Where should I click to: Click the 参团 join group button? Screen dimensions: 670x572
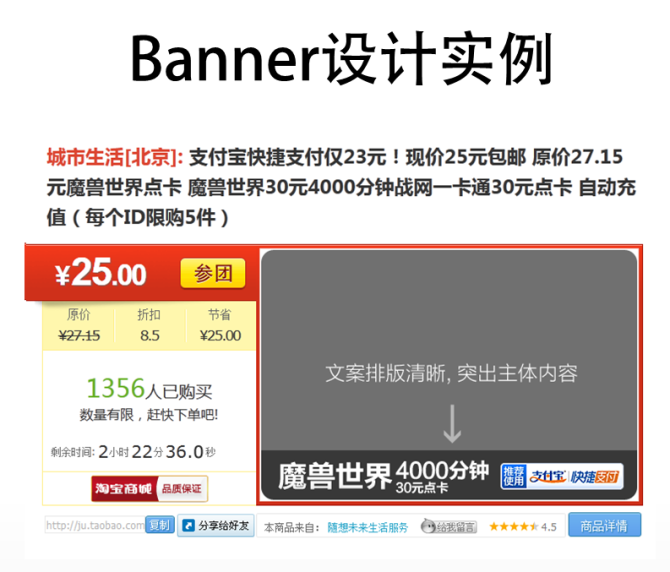tap(212, 273)
